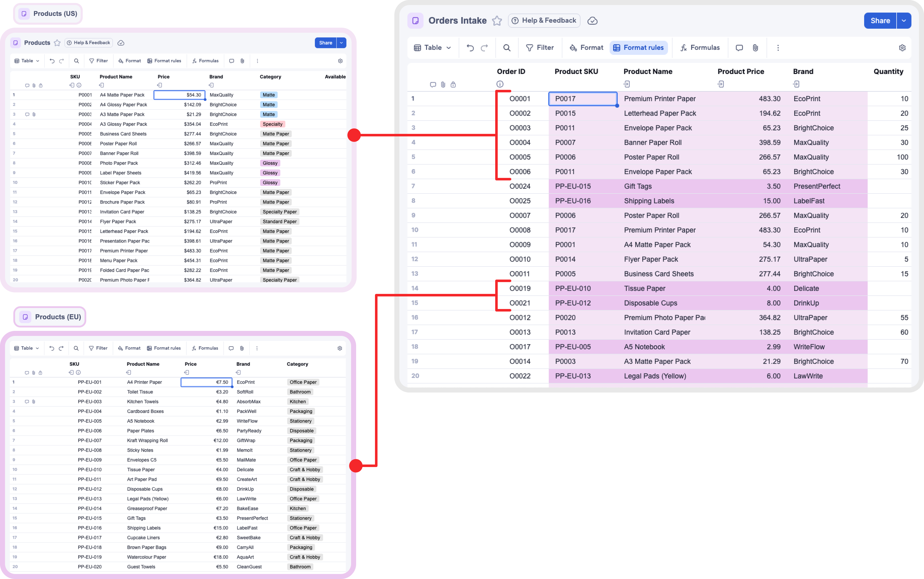
Task: Click Matte category tag for P0001
Action: (x=269, y=95)
